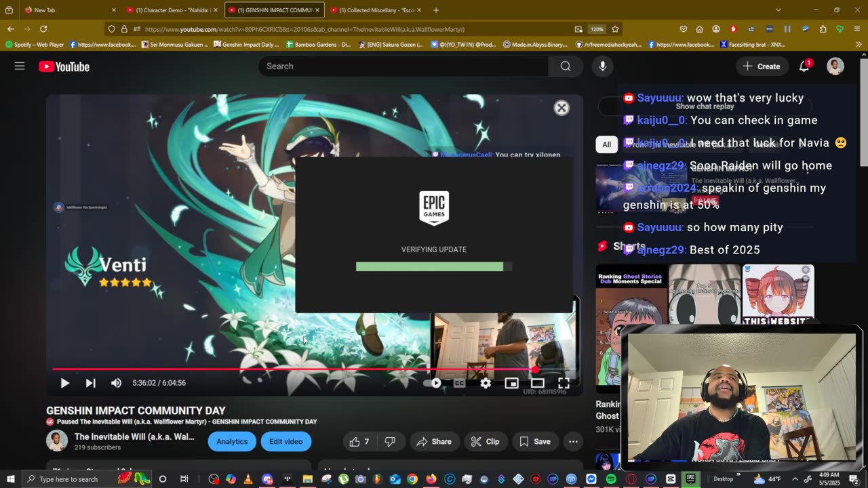Open the player settings gear
The image size is (868, 488).
[486, 383]
